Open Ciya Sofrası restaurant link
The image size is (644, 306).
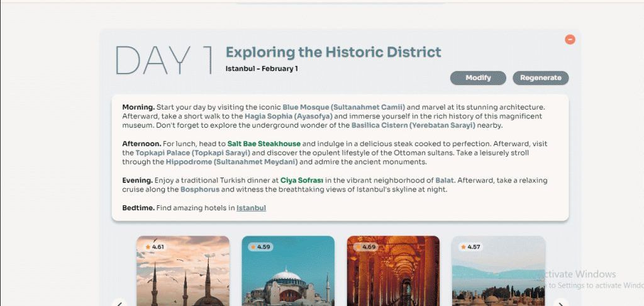pyautogui.click(x=302, y=181)
